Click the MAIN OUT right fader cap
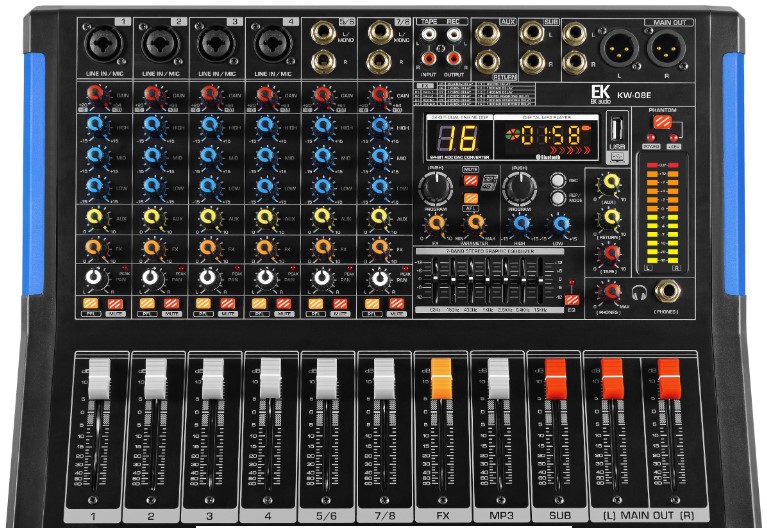The image size is (767, 528). point(669,379)
